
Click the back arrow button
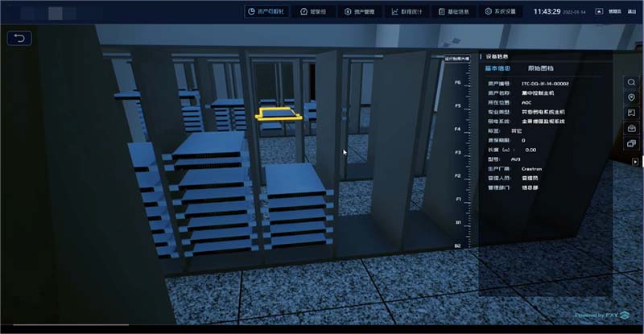coord(19,38)
